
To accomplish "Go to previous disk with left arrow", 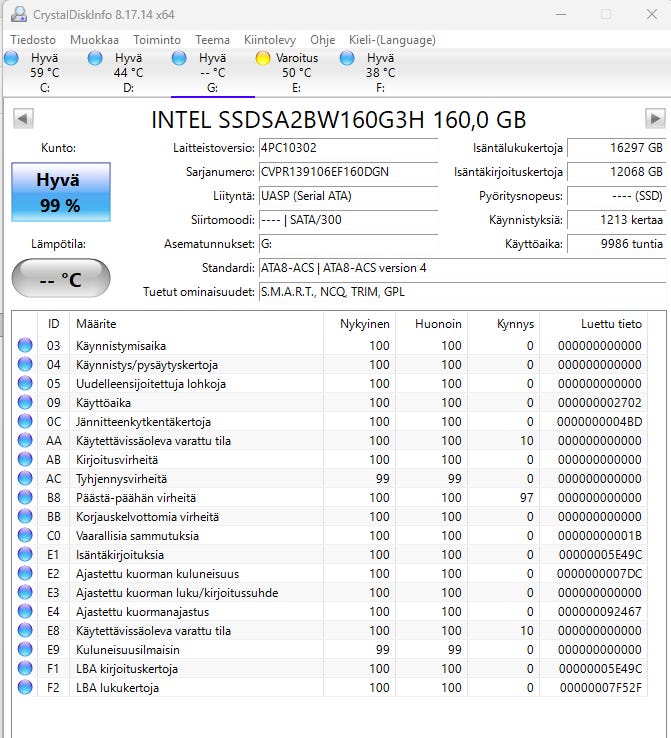I will click(22, 119).
